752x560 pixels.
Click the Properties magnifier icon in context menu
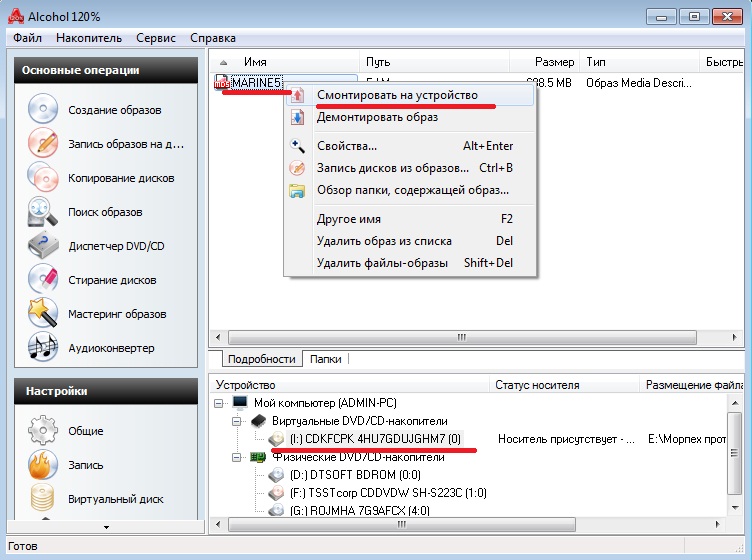click(297, 146)
